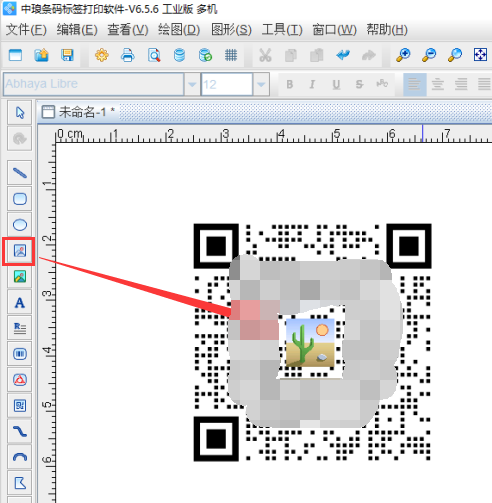Click the gray rotate tool icon
Image resolution: width=492 pixels, height=503 pixels.
coord(20,138)
